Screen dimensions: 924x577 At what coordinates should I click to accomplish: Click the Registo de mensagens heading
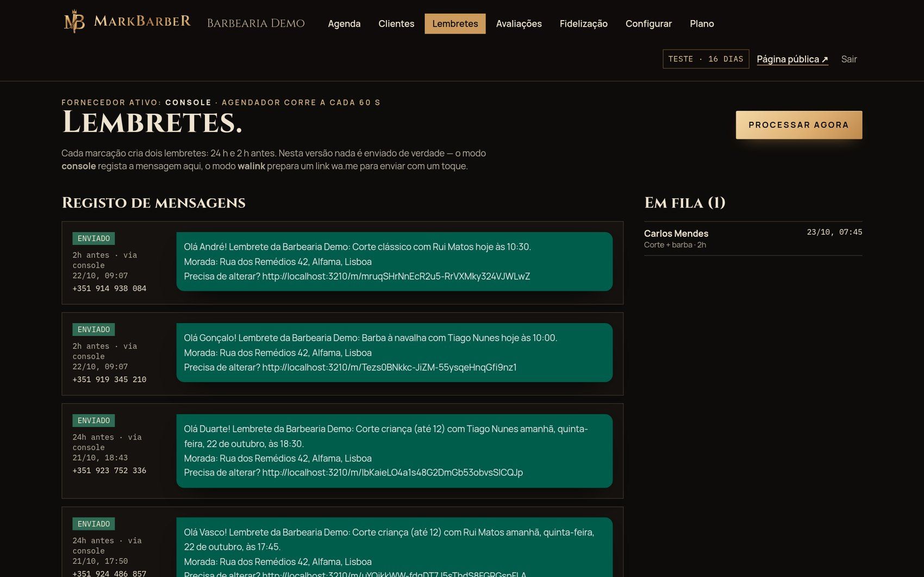pos(154,203)
